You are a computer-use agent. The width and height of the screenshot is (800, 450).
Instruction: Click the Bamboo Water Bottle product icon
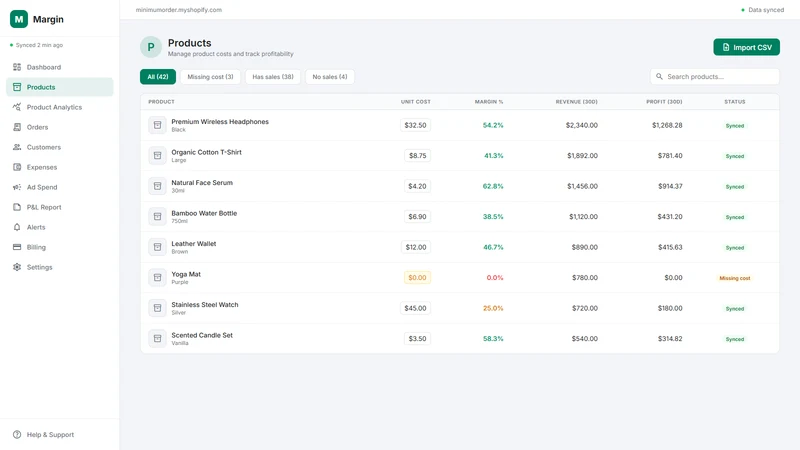point(157,216)
